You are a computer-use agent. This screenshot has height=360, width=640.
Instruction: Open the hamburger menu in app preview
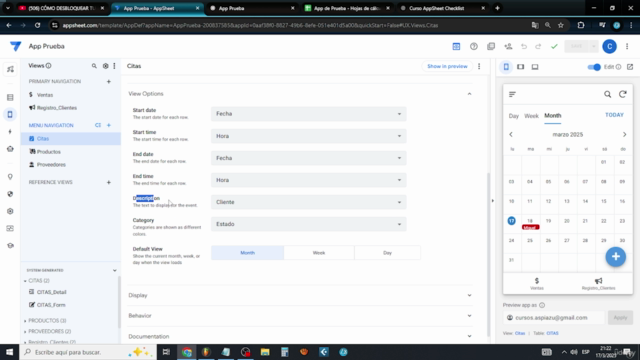click(512, 94)
